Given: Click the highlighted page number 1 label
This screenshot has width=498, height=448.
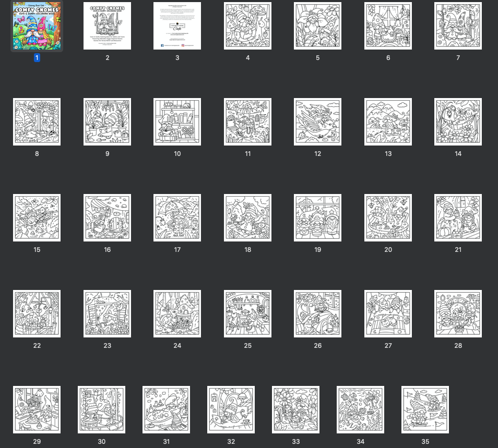Looking at the screenshot, I should pos(37,58).
